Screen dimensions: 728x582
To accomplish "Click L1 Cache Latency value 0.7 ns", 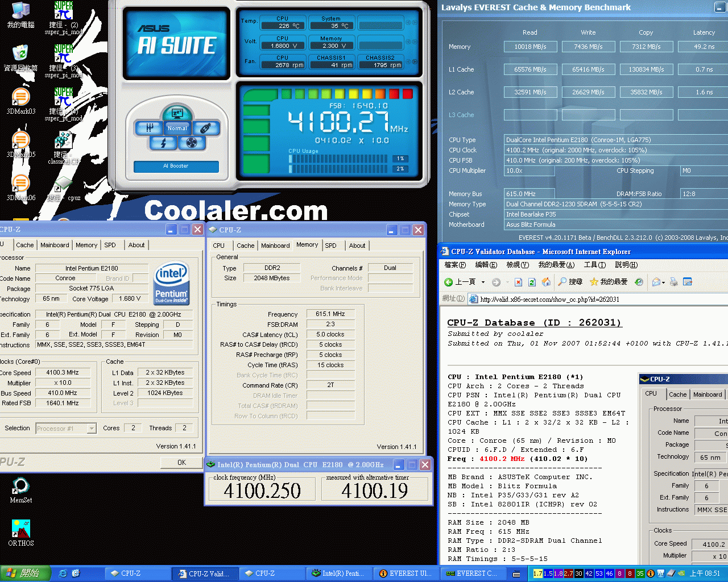I will (x=704, y=69).
